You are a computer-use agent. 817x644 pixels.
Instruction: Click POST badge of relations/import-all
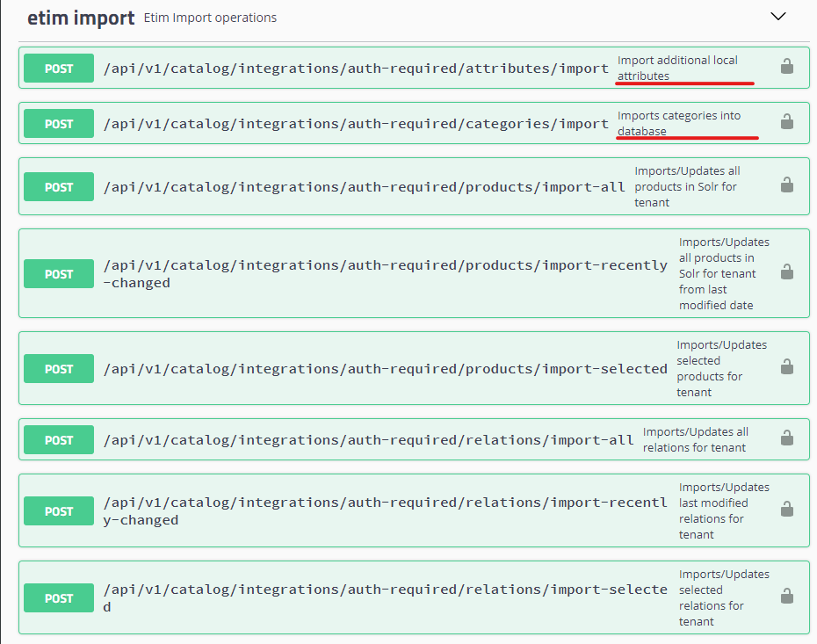point(58,440)
